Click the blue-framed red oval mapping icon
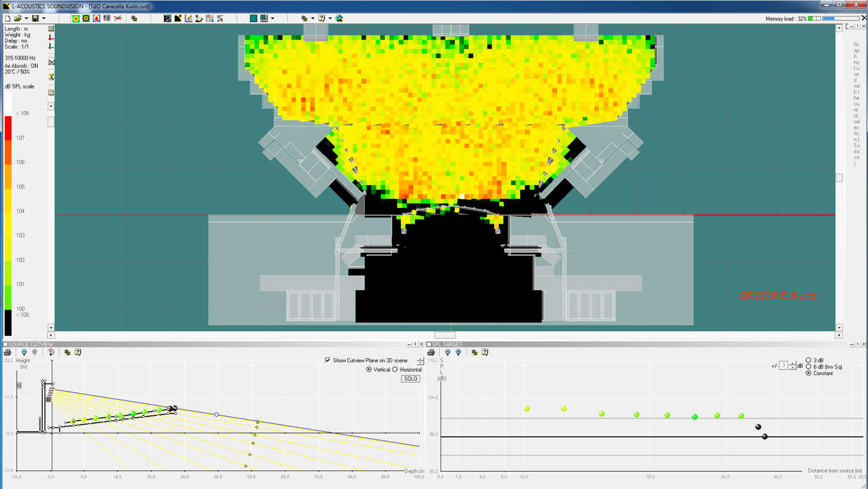Viewport: 868px width, 489px height. click(96, 19)
